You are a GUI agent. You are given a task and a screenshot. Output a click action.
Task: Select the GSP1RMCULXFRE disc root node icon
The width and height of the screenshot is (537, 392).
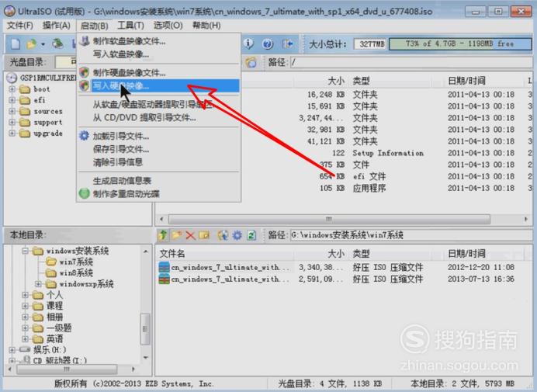coord(12,78)
